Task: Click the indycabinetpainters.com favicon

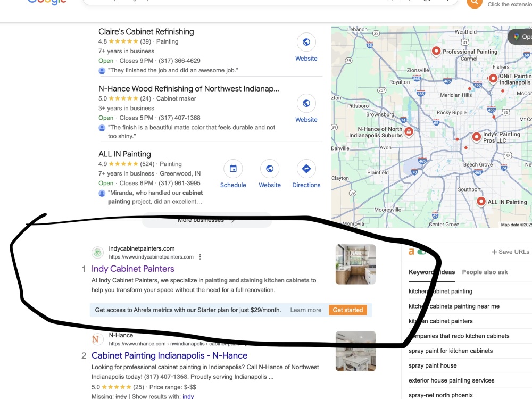Action: point(97,252)
